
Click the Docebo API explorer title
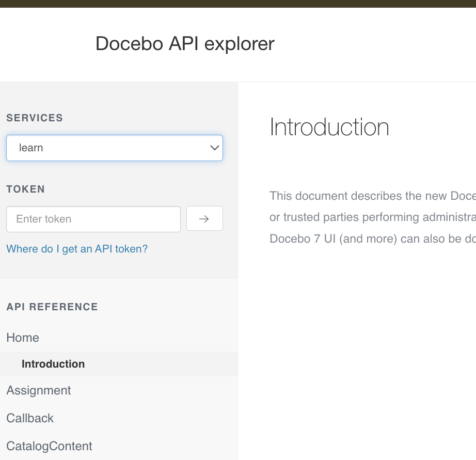(185, 44)
